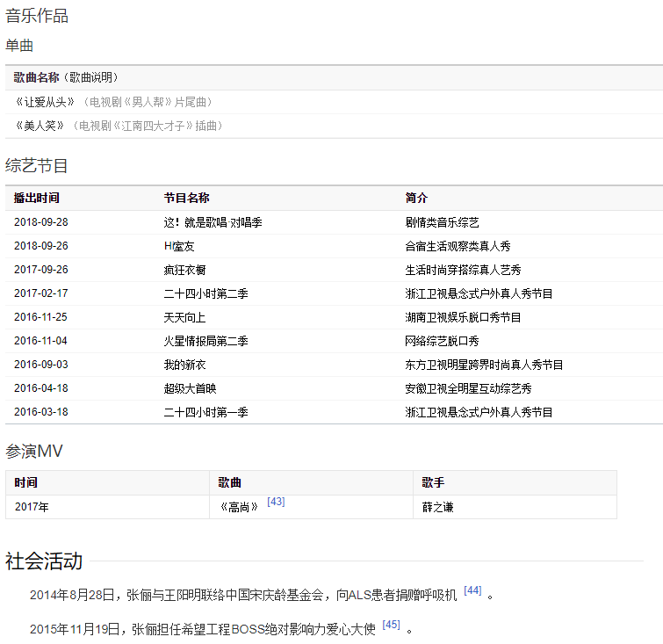This screenshot has height=644, width=663.
Task: Click the 播出时间 column header
Action: 37,198
